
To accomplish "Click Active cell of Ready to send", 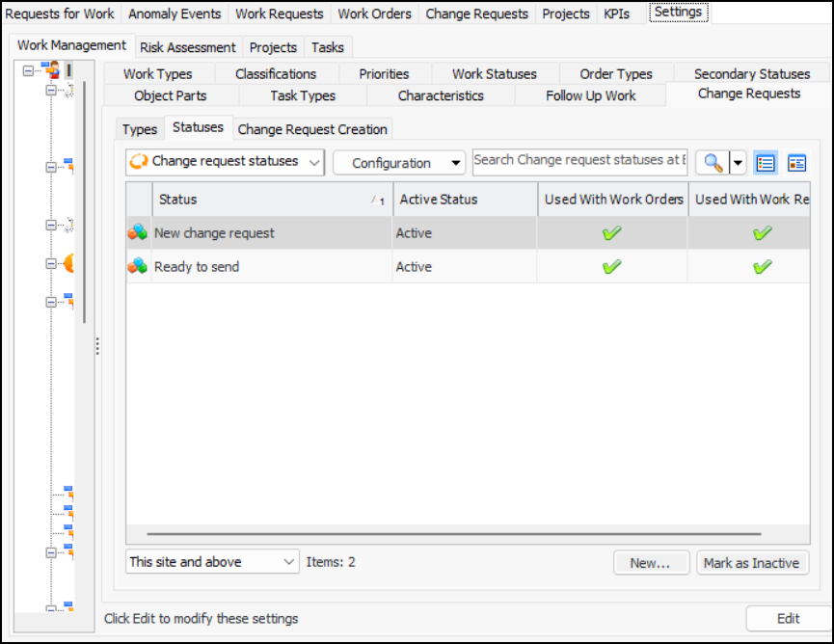I will (x=465, y=266).
